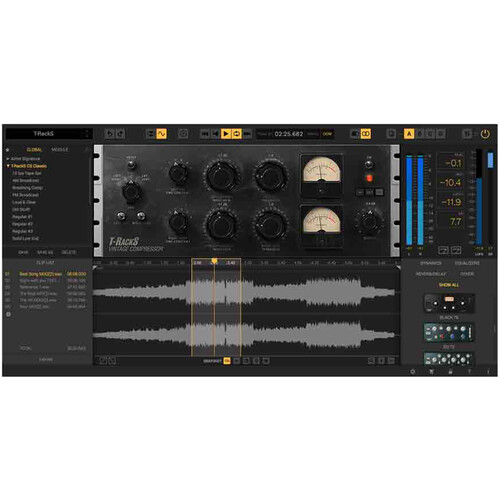Click the lower VU meter display
Screen dimensions: 500x500
(x=321, y=226)
